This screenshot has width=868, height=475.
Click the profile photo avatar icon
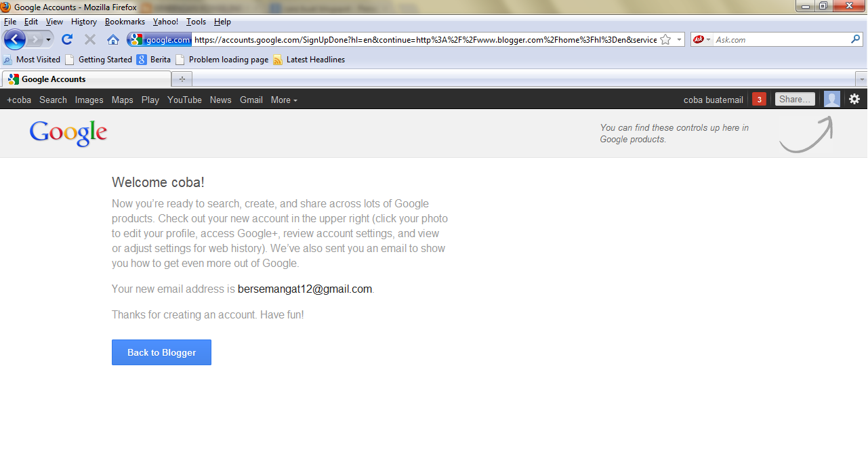coord(832,99)
